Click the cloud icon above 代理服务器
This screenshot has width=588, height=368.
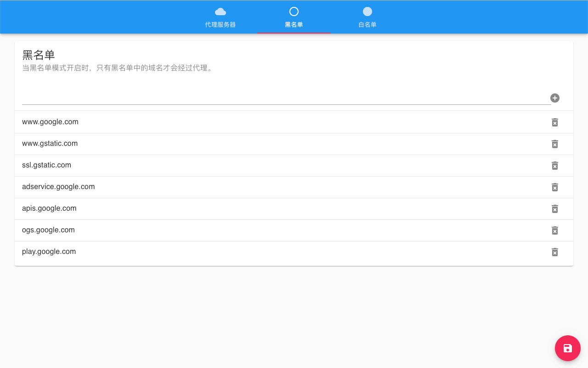coord(220,11)
